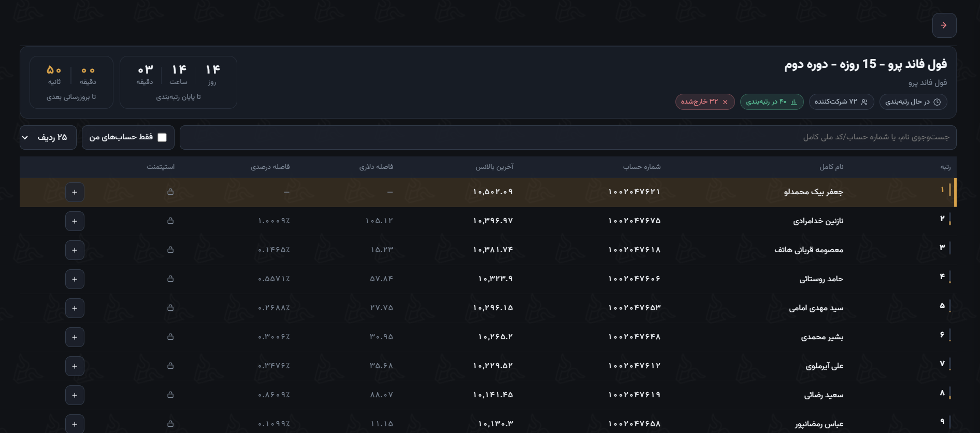Open the ۲۵ ردیف rows dropdown
Image resolution: width=980 pixels, height=433 pixels.
pos(48,137)
